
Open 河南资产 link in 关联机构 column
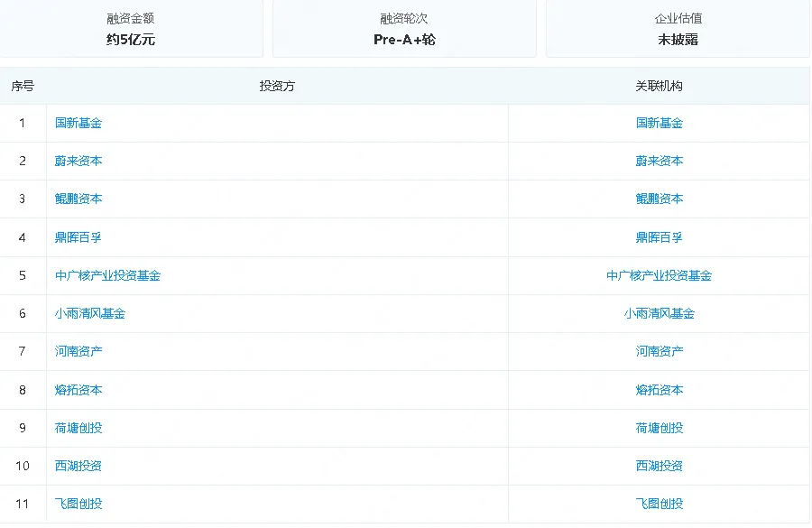tap(660, 351)
